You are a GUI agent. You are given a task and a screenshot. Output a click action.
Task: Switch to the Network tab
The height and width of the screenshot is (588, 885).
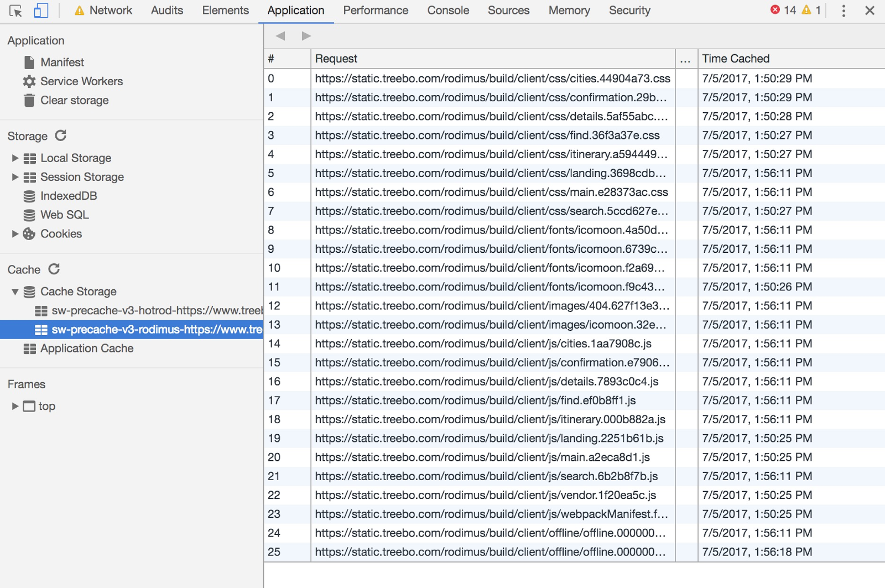(x=111, y=11)
